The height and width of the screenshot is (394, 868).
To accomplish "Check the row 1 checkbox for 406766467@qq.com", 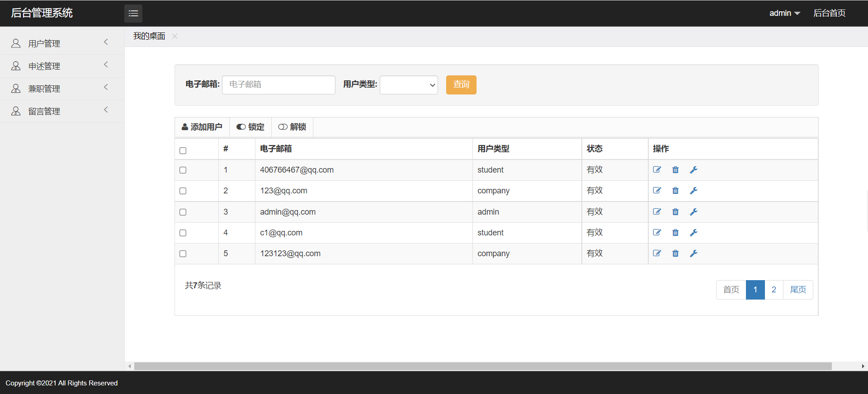I will pos(183,170).
